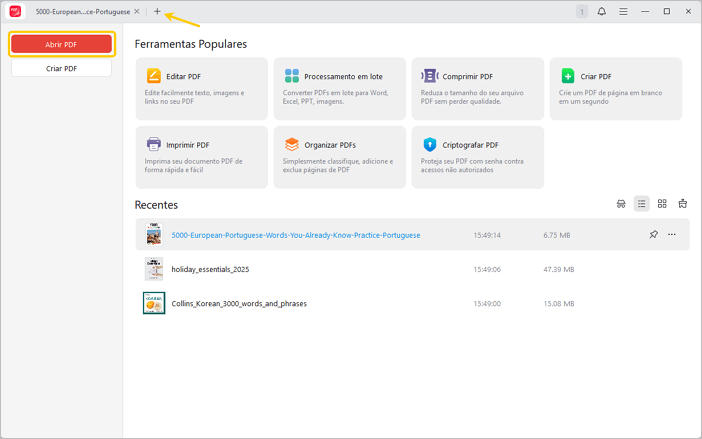Click the Processamento em lote icon
Viewport: 702px width, 439px height.
click(x=292, y=76)
